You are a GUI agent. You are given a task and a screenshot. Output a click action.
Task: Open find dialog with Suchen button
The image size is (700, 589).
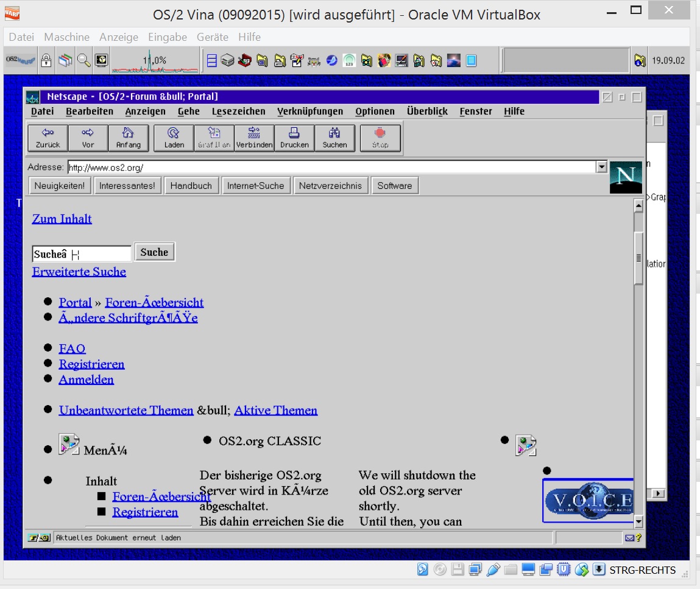click(x=335, y=138)
